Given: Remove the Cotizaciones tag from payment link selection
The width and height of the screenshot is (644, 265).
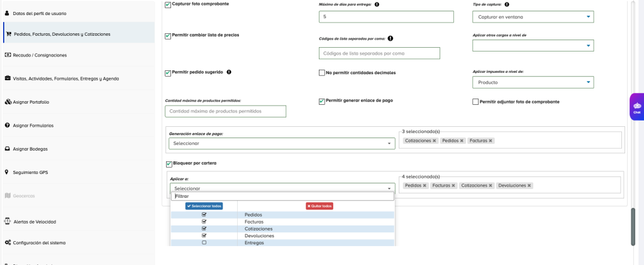Looking at the screenshot, I should [x=434, y=141].
